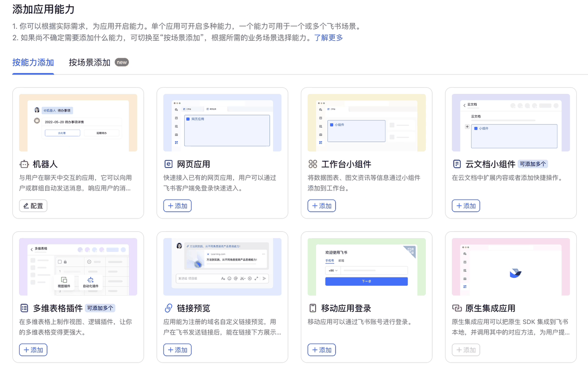This screenshot has width=588, height=370.
Task: Click the 云文档小组件 card title
Action: coord(490,164)
